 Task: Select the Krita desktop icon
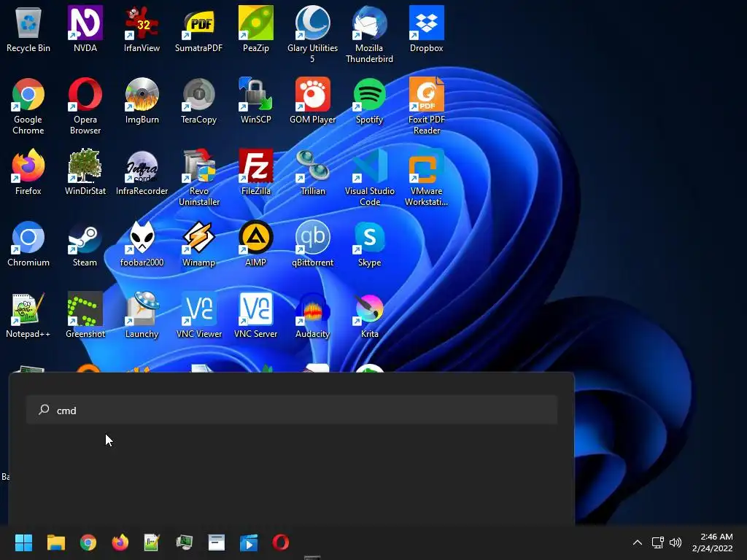[369, 315]
